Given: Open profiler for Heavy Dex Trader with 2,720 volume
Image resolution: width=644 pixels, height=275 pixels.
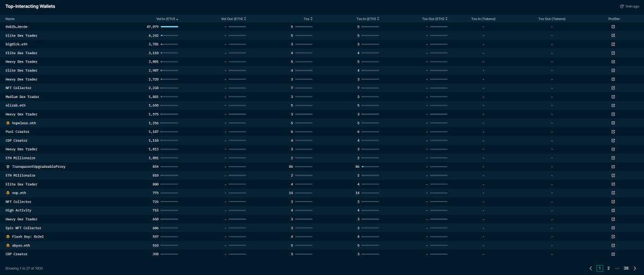Looking at the screenshot, I should (613, 79).
